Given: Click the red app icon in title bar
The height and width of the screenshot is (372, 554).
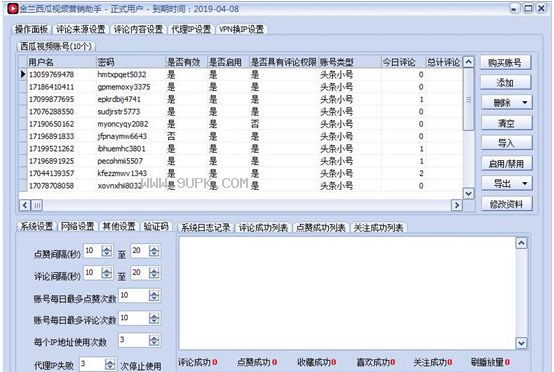Looking at the screenshot, I should pos(13,8).
